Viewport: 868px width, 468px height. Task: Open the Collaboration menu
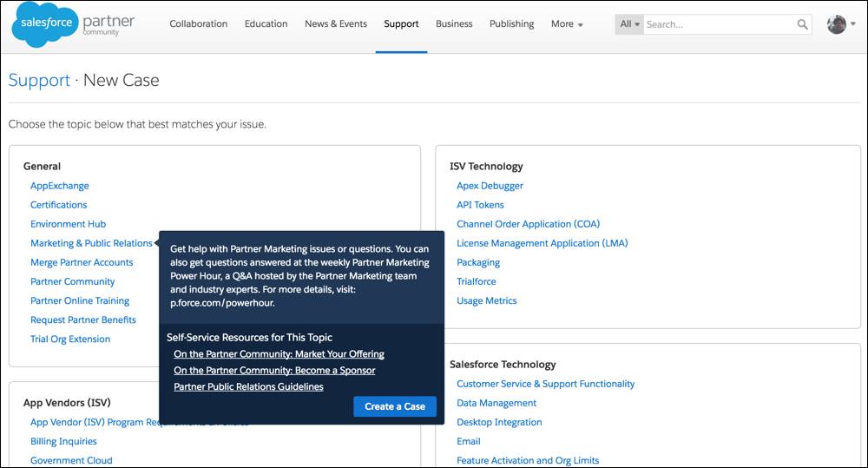click(198, 23)
